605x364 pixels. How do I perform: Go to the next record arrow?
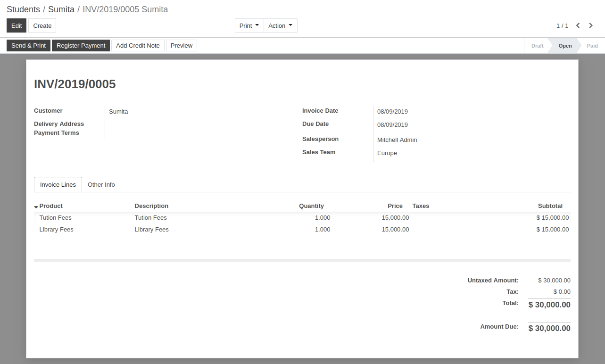pos(591,25)
